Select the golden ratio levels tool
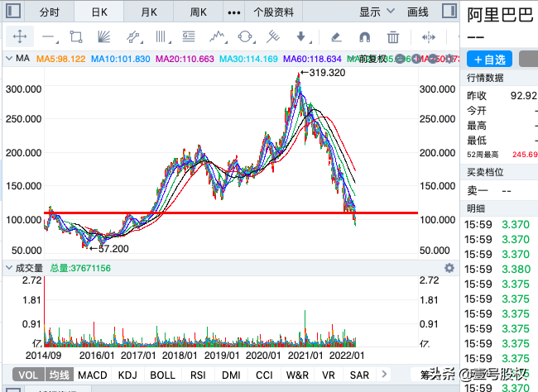 coord(189,36)
